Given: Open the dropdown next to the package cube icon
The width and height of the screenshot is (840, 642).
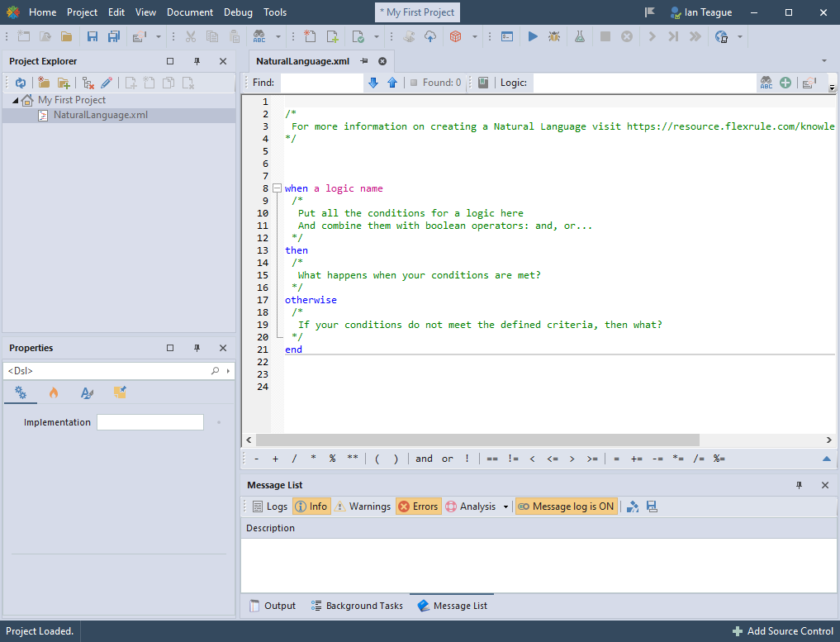Looking at the screenshot, I should (x=475, y=37).
